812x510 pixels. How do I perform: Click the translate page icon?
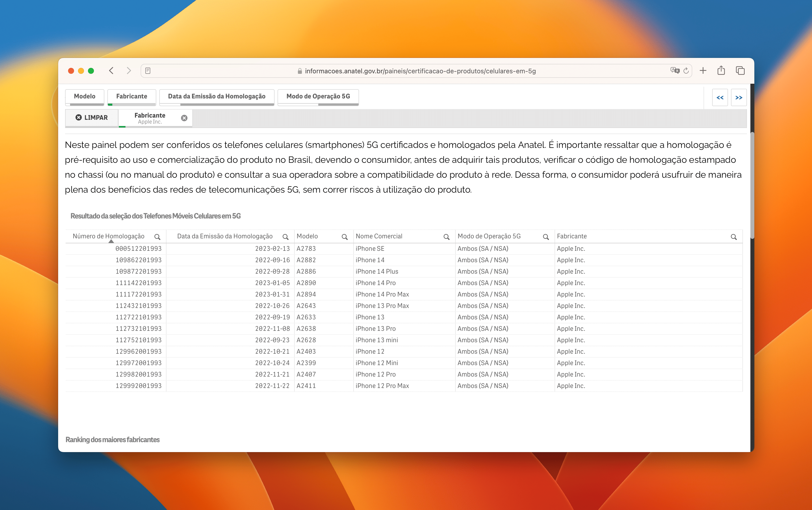(675, 71)
